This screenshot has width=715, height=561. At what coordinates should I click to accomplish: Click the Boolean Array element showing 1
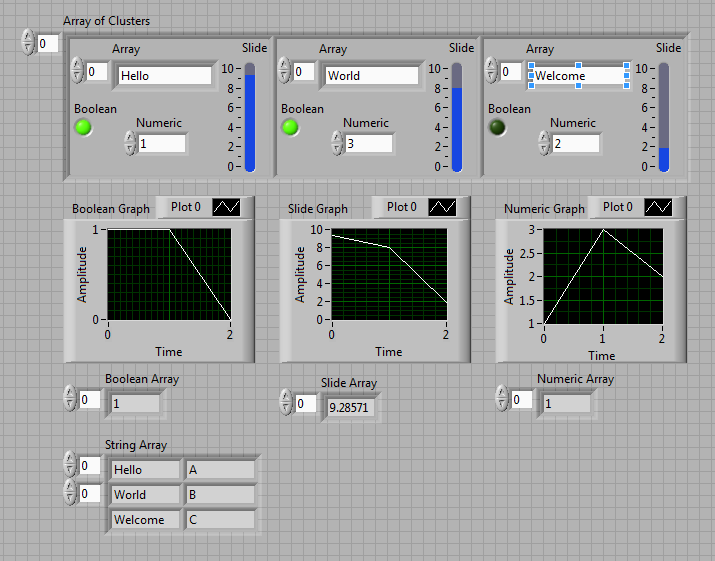pyautogui.click(x=135, y=404)
